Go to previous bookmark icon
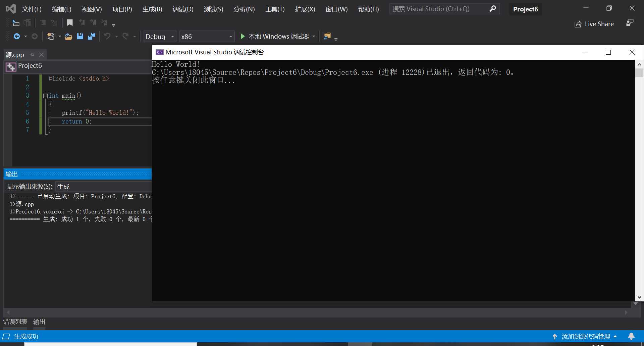 (82, 22)
